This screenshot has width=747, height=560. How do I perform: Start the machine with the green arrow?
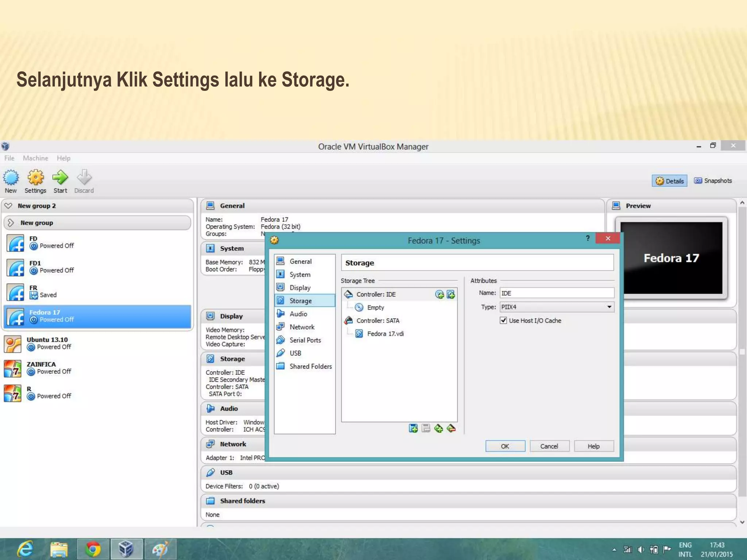[60, 178]
